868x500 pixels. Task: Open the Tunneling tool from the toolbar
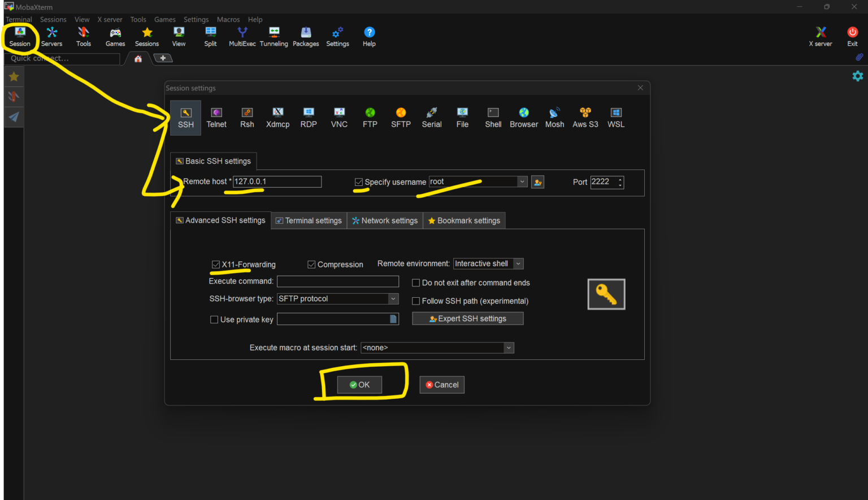[274, 36]
